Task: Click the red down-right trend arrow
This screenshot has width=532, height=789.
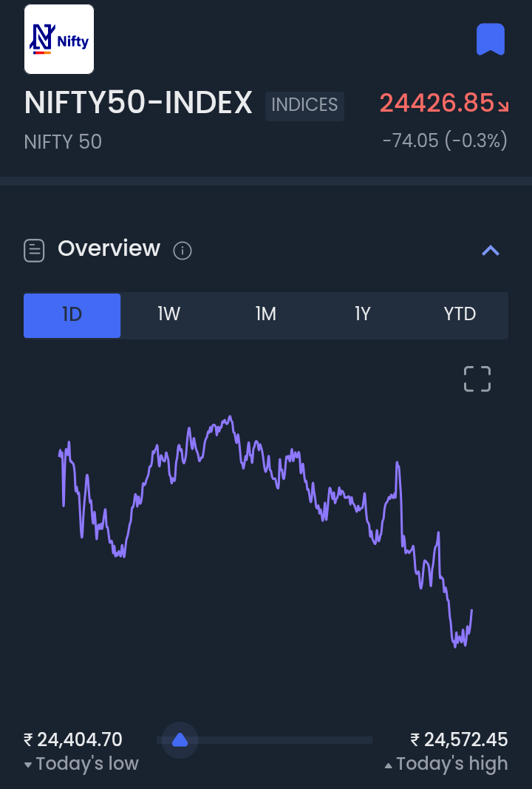Action: 504,106
